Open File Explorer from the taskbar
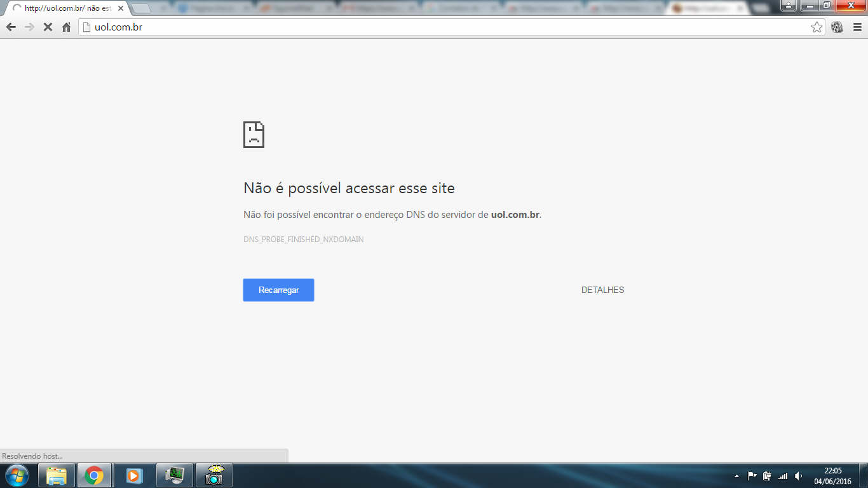868x488 pixels. pyautogui.click(x=57, y=475)
